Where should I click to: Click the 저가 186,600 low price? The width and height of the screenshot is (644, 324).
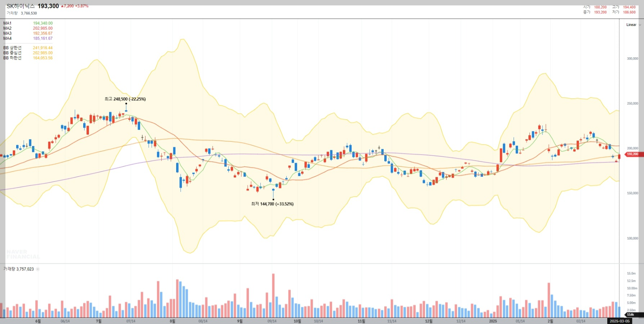[x=624, y=12]
